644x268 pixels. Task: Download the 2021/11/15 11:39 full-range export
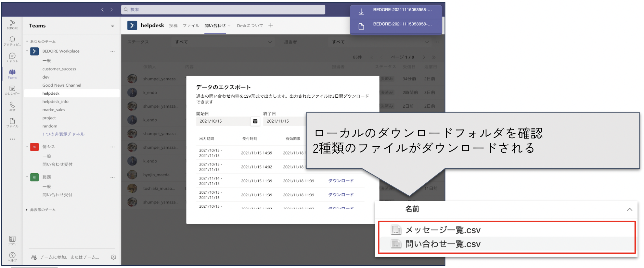(341, 195)
